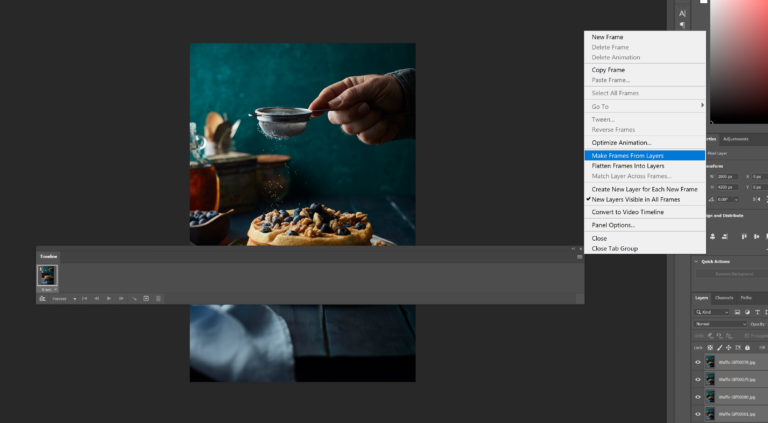768x423 pixels.
Task: Click the lock image pixels brush icon
Action: coord(719,348)
